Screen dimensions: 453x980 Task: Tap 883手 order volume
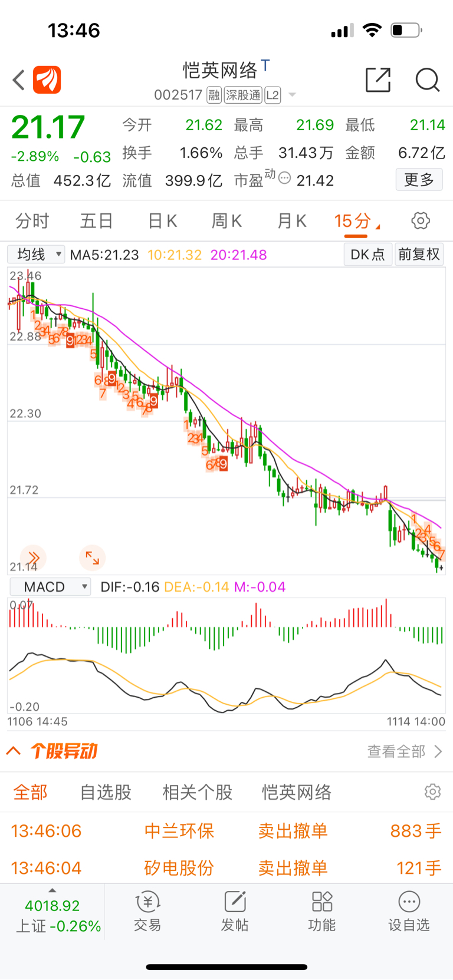pos(416,831)
